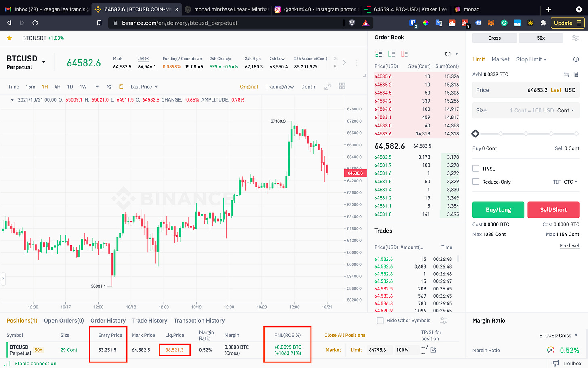Click the transfer funds arrows icon
The image size is (588, 368).
coord(567,74)
